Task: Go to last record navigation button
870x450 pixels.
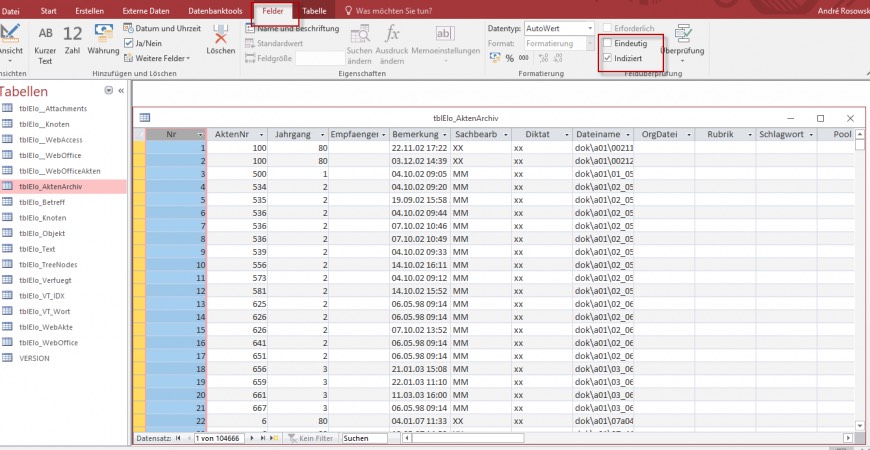Action: pyautogui.click(x=264, y=438)
